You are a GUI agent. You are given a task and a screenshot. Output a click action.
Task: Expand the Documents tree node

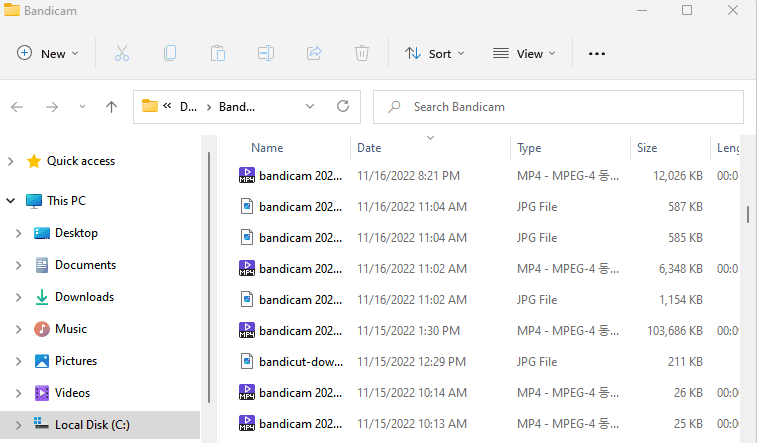coord(19,265)
